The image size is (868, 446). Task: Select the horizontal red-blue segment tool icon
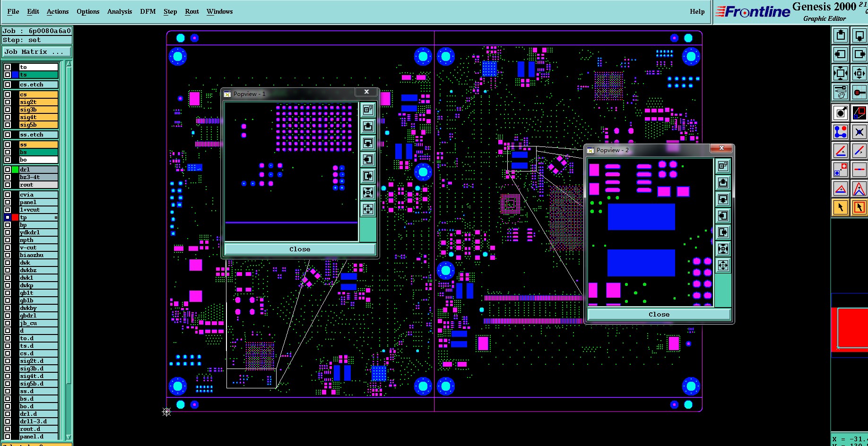coord(859,169)
